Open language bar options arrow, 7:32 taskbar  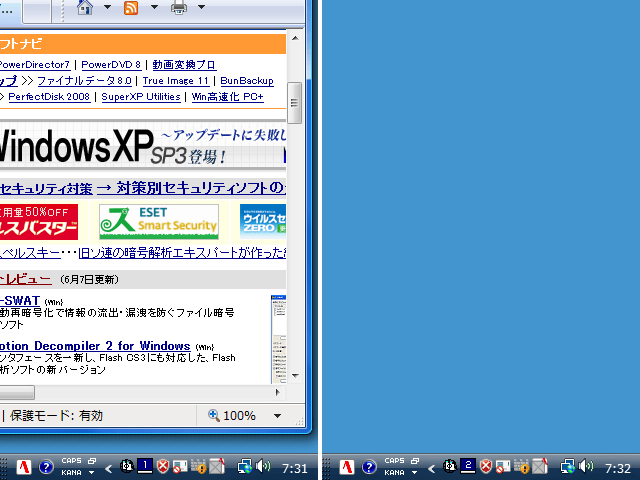coord(415,473)
